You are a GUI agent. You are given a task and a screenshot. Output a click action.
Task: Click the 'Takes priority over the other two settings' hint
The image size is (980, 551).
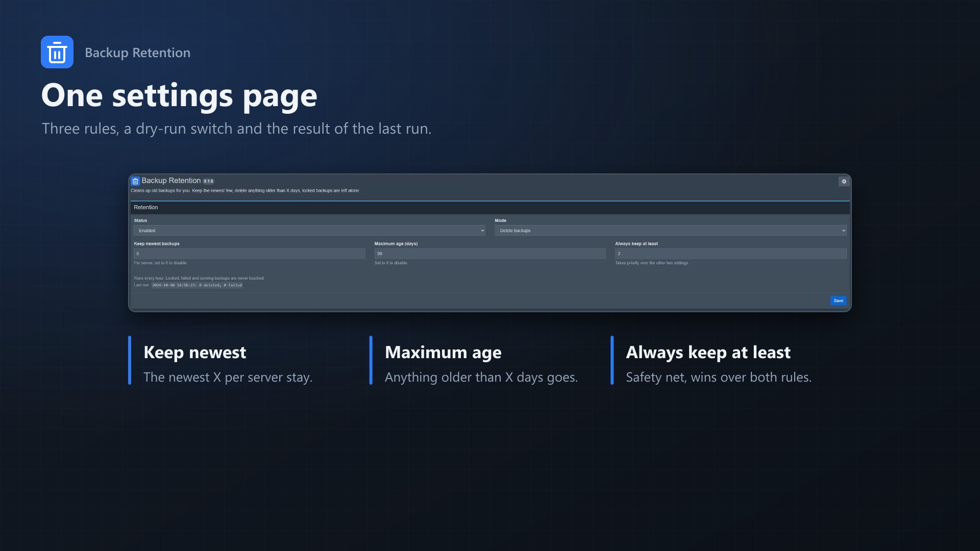(652, 263)
